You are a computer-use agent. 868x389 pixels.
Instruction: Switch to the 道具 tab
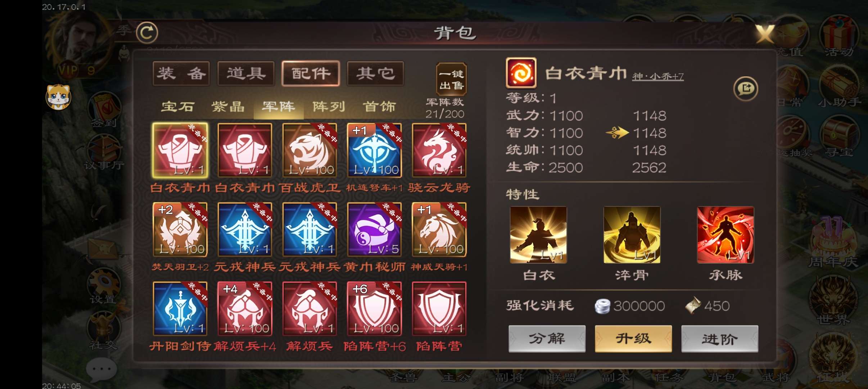point(246,73)
